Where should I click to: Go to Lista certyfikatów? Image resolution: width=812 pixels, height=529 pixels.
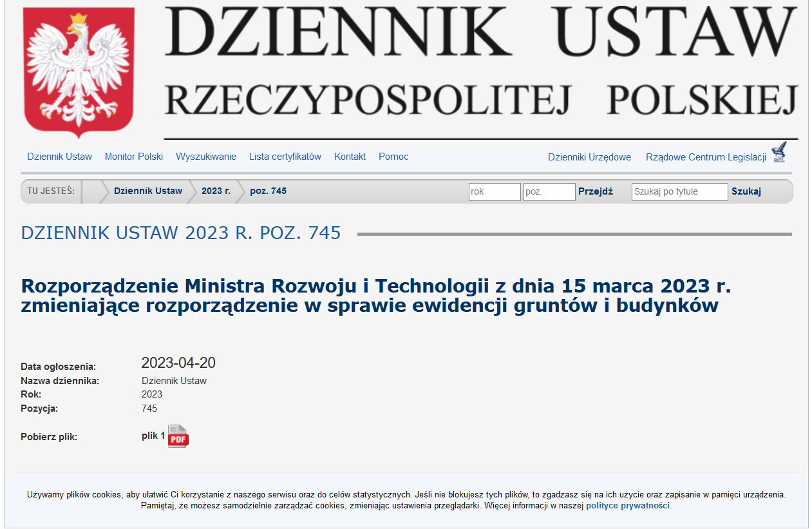(x=285, y=156)
